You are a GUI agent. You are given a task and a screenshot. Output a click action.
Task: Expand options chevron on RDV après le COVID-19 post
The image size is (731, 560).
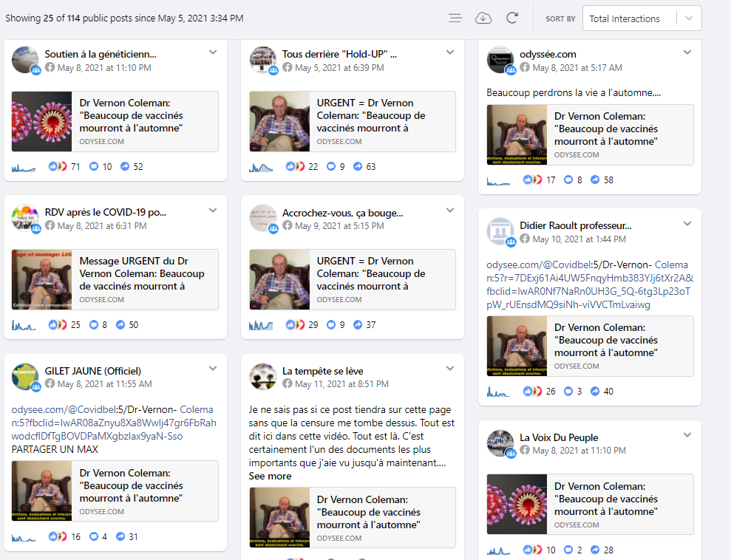click(x=213, y=210)
